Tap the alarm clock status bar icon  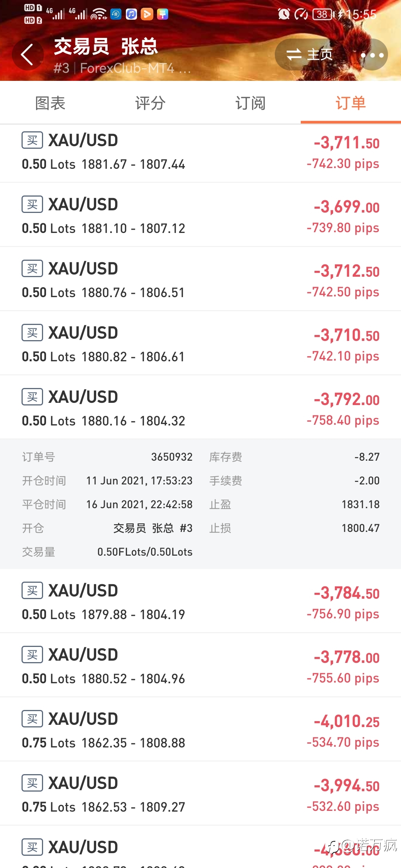[x=284, y=14]
